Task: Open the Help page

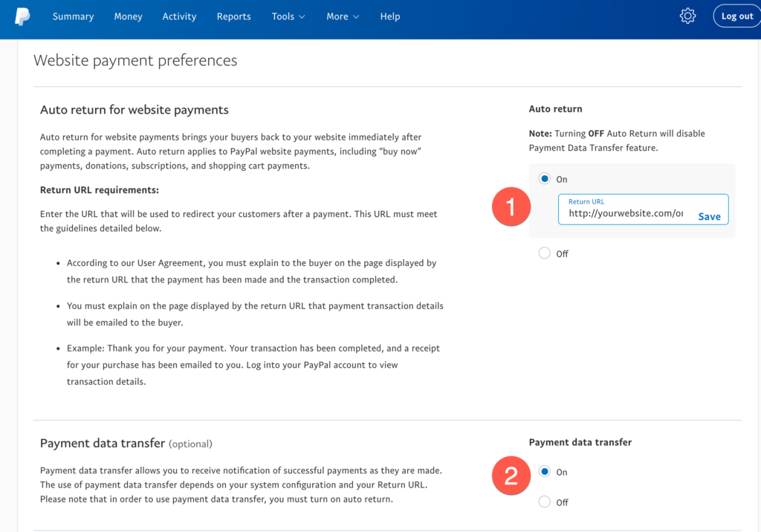Action: click(390, 16)
